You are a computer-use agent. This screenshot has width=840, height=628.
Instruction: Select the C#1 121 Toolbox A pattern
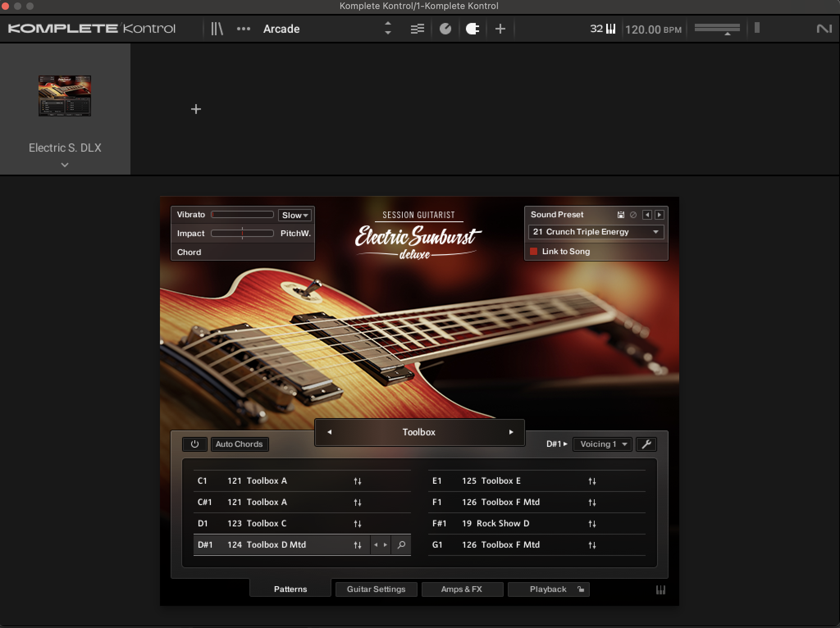pyautogui.click(x=302, y=502)
